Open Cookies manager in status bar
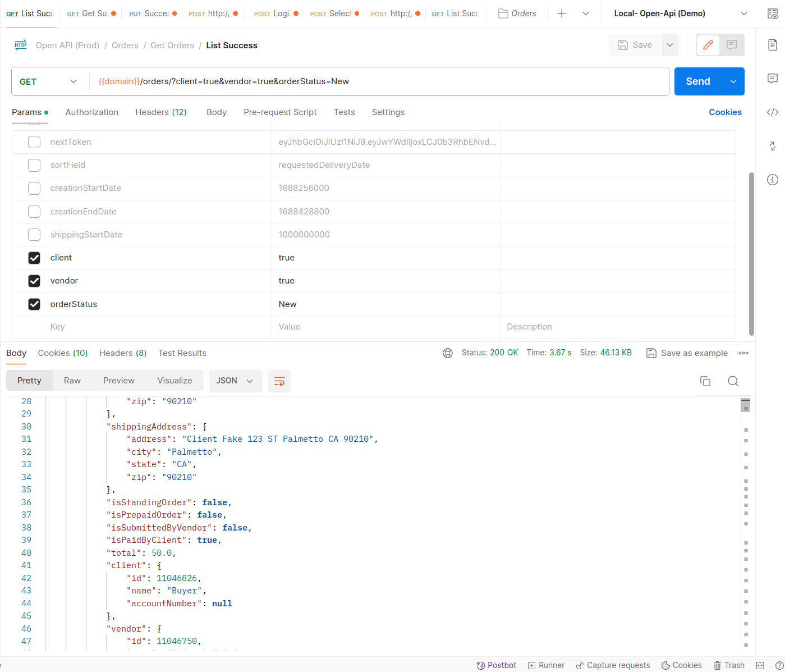The width and height of the screenshot is (785, 672). click(x=681, y=665)
